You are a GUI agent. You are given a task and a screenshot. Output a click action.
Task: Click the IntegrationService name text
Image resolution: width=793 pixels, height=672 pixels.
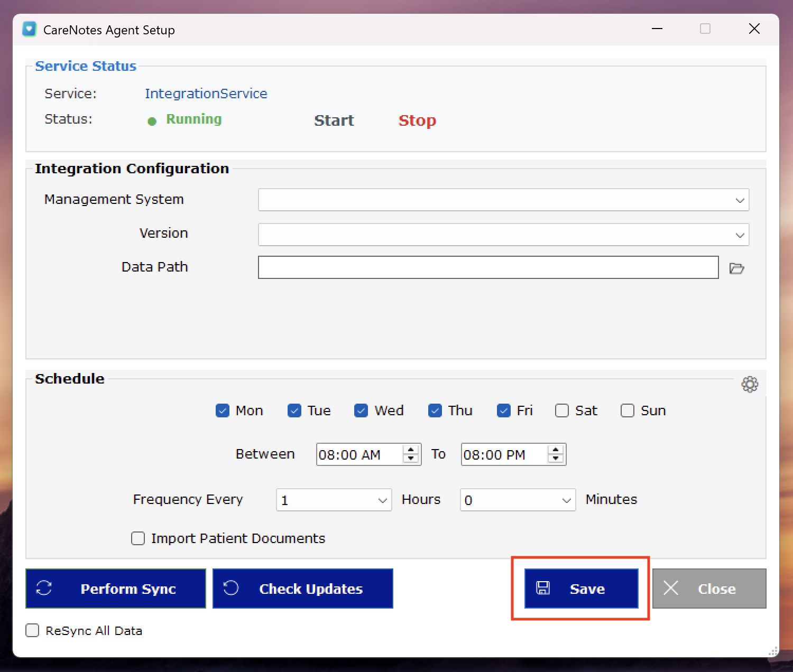click(x=206, y=94)
